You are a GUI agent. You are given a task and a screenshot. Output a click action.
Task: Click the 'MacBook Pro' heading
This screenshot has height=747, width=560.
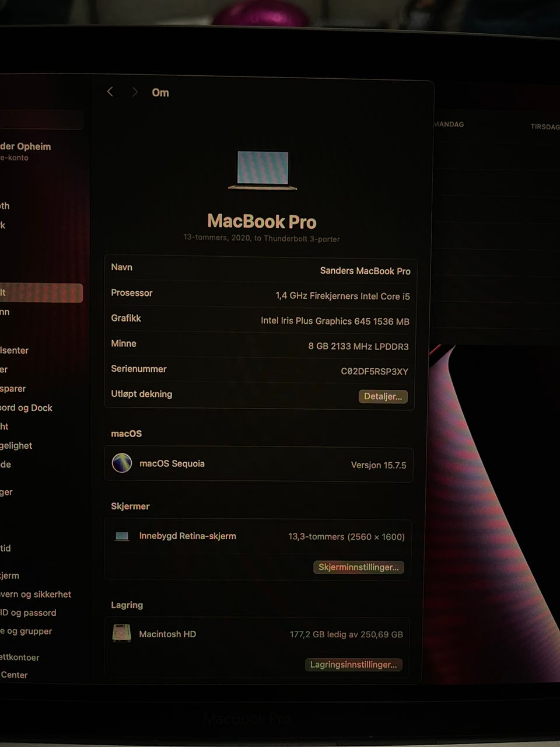click(262, 221)
